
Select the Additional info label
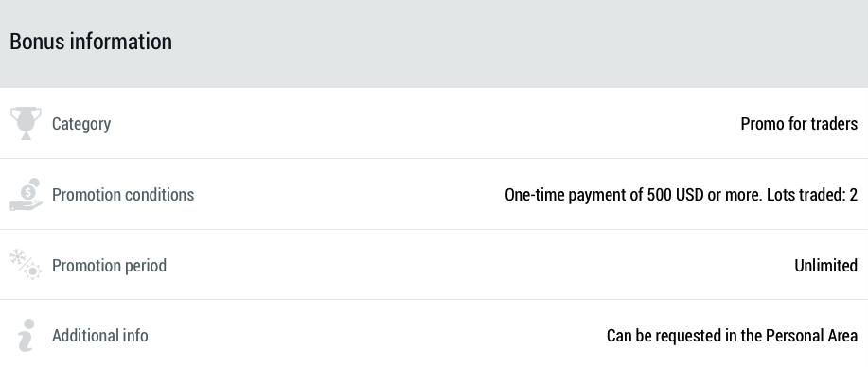pos(100,336)
